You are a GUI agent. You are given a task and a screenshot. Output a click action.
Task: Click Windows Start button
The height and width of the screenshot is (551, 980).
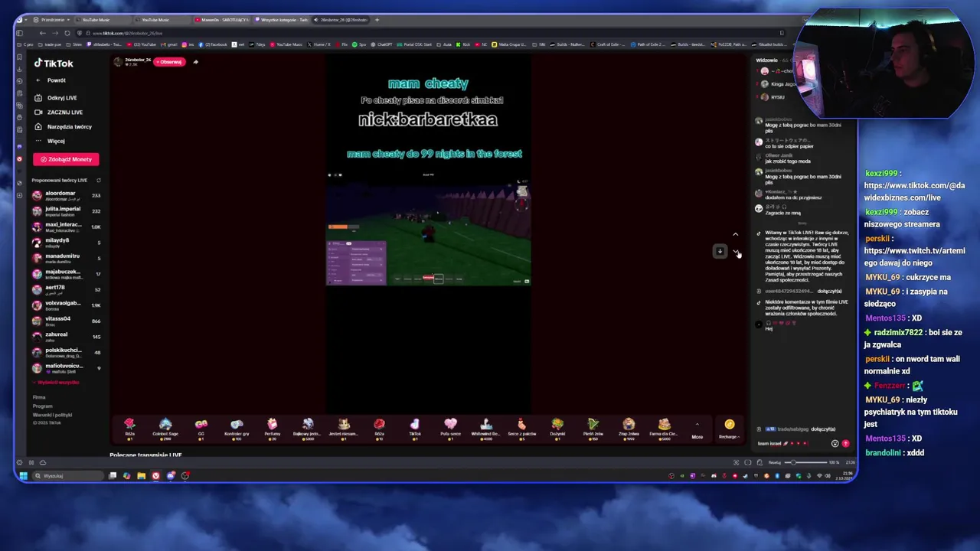(x=23, y=476)
